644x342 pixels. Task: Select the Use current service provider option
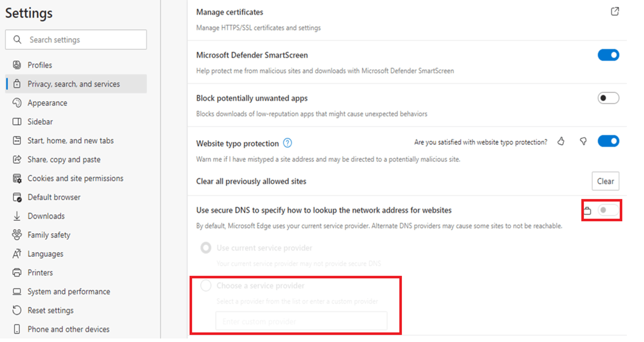point(206,248)
